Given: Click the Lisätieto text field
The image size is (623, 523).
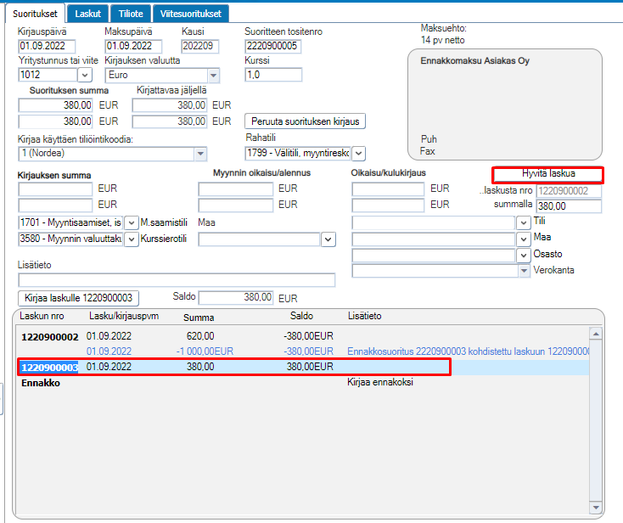Looking at the screenshot, I should (x=177, y=280).
